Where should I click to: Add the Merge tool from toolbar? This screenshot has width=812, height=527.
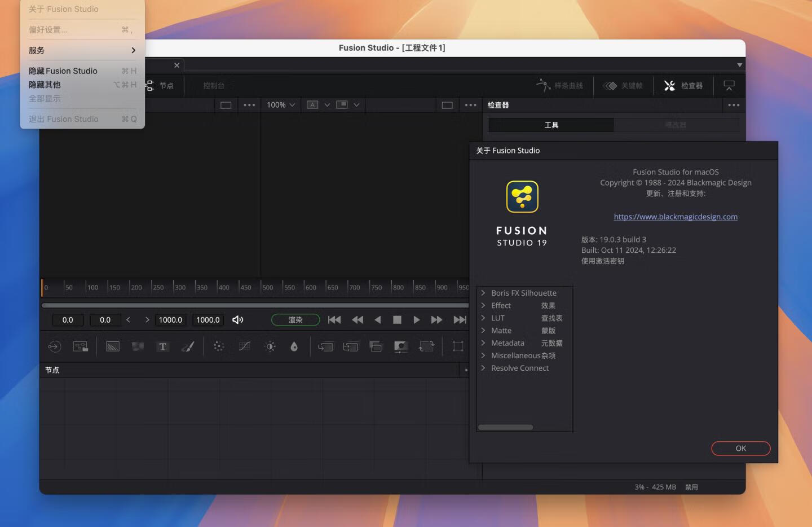(x=325, y=346)
